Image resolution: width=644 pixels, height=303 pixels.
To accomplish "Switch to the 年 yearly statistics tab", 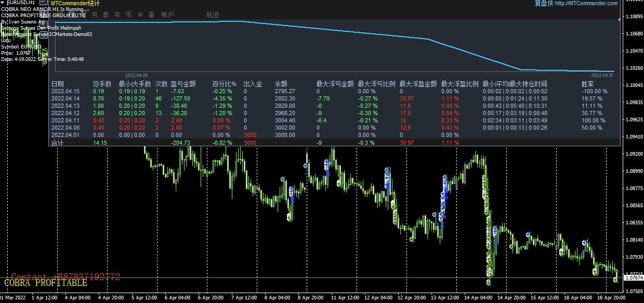I will [117, 15].
